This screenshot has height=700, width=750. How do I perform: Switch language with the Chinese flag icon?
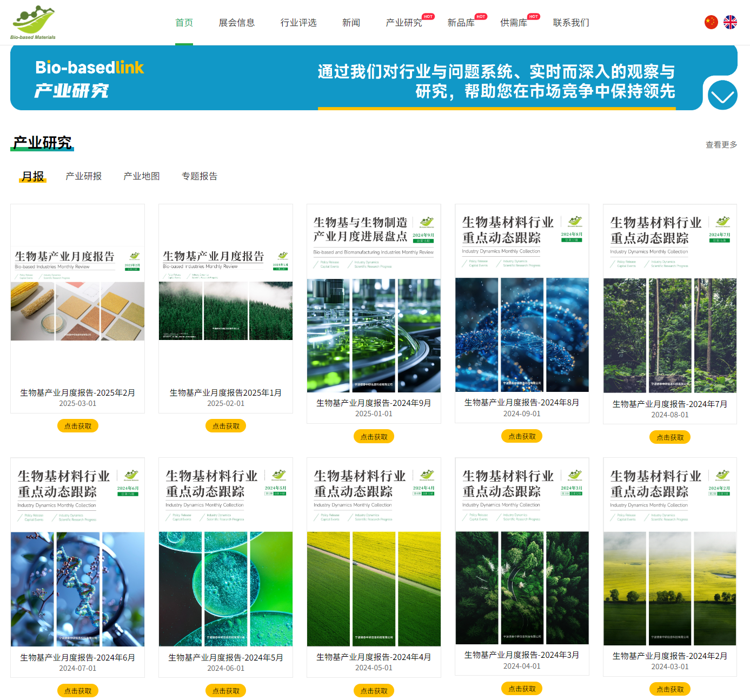coord(711,22)
